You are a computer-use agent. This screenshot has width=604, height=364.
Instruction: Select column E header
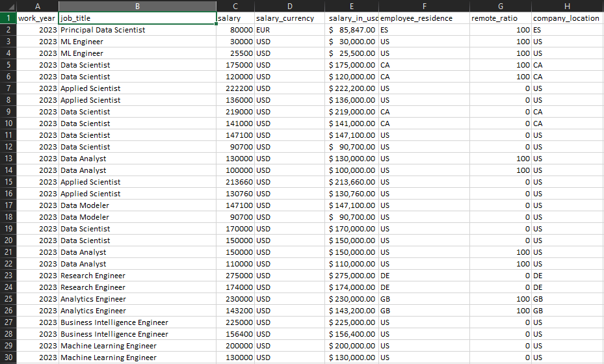[x=352, y=6]
